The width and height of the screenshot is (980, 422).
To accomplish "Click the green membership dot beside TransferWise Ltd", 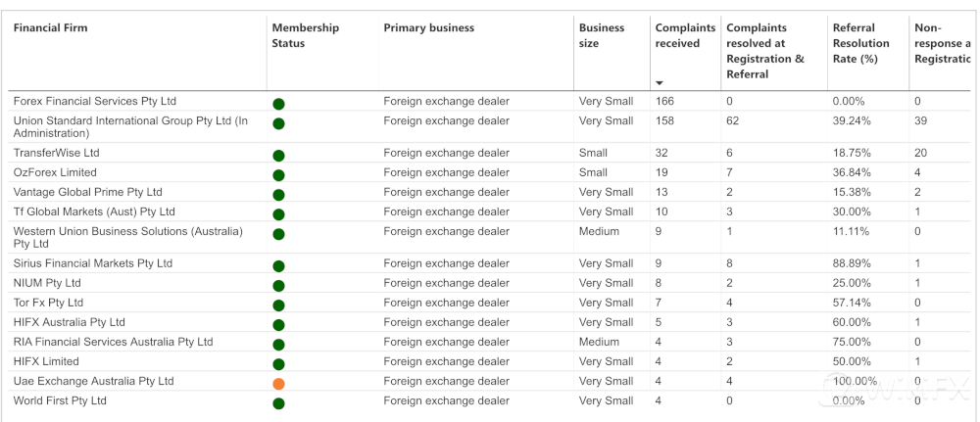I will click(x=278, y=156).
